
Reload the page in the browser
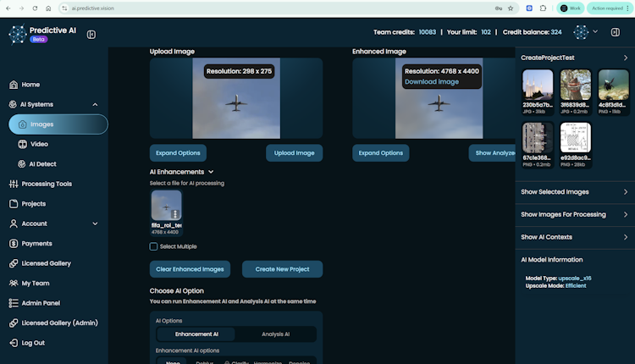[x=35, y=8]
